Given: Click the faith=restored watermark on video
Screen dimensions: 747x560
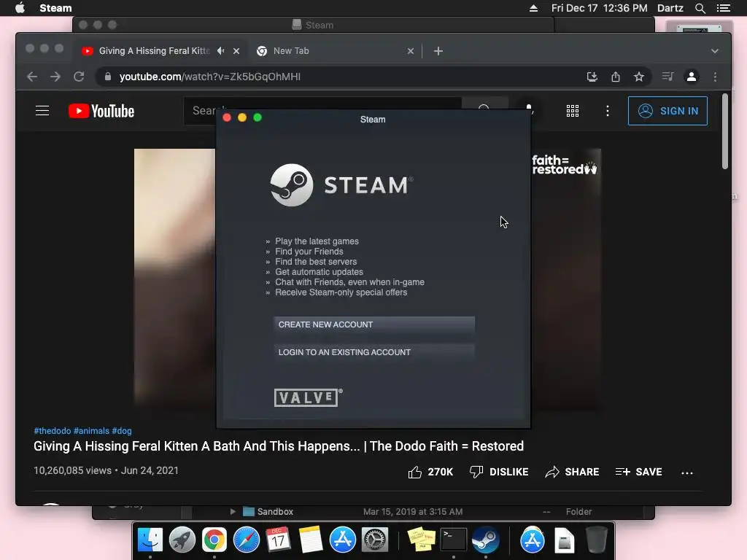Looking at the screenshot, I should (x=564, y=165).
